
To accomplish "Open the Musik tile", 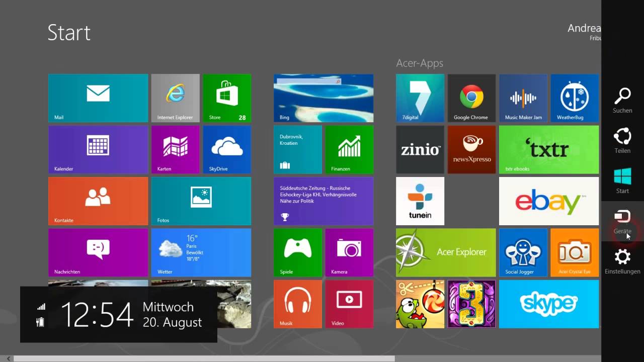I will (298, 304).
